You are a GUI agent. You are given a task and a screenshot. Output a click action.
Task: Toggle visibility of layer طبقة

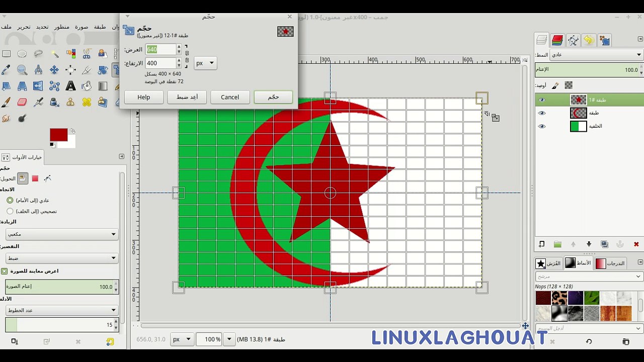(x=542, y=113)
